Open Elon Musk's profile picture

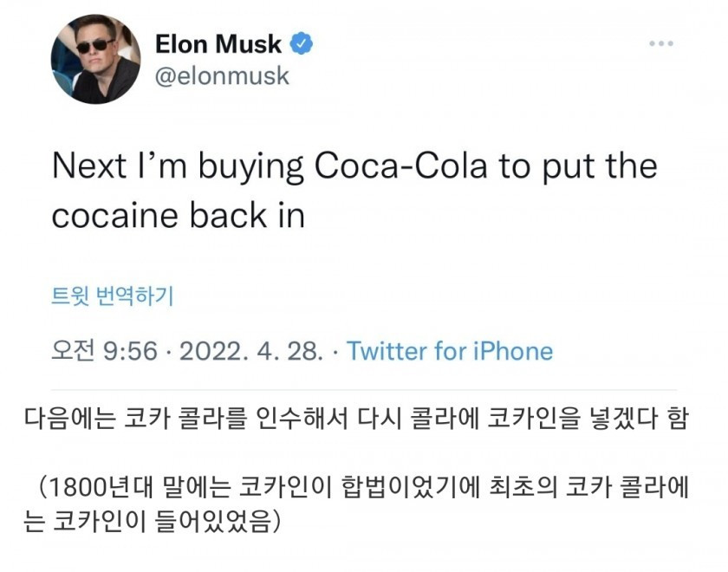click(x=95, y=59)
